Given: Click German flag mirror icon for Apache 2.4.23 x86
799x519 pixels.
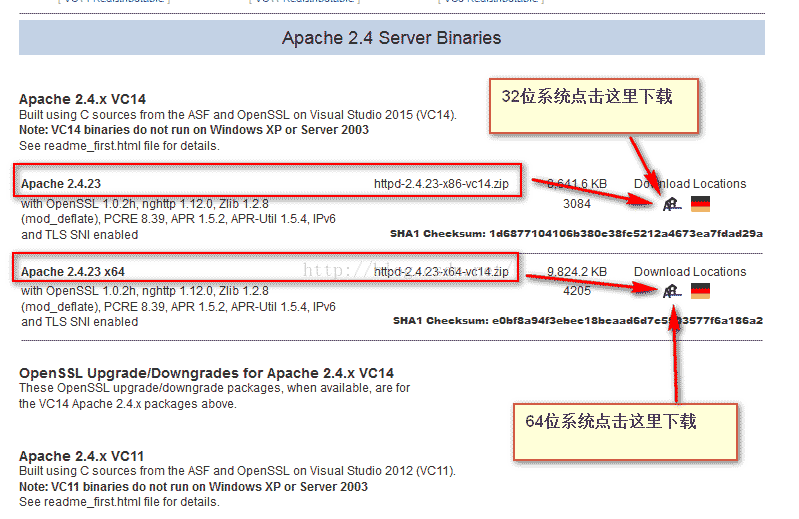Looking at the screenshot, I should 700,204.
